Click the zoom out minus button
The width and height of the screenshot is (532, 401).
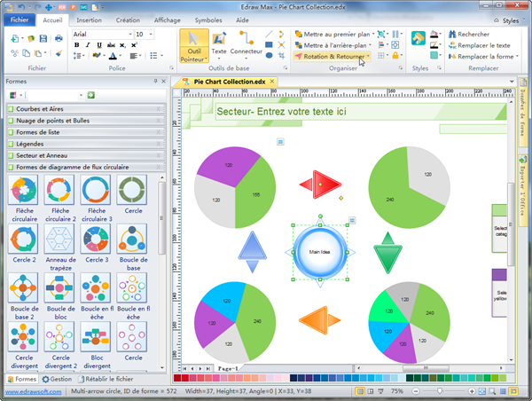click(x=416, y=391)
